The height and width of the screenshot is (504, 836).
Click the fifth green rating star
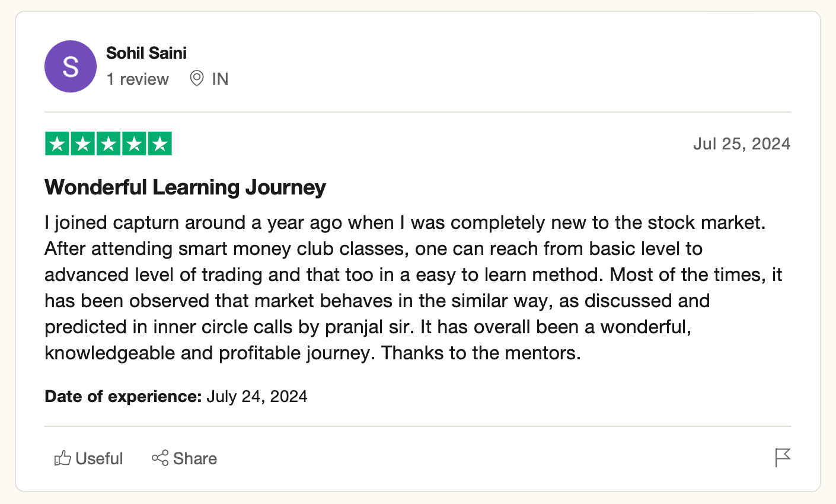pos(159,144)
